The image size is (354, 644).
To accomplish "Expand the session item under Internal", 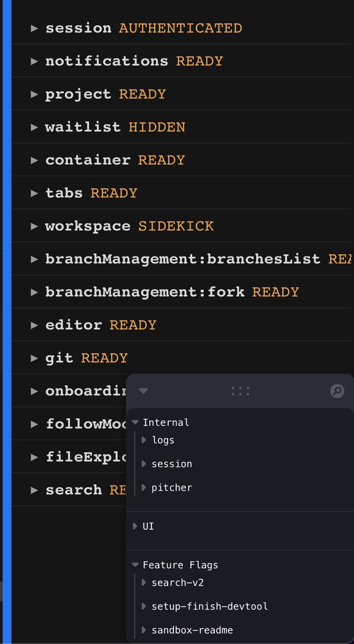I will tap(144, 464).
